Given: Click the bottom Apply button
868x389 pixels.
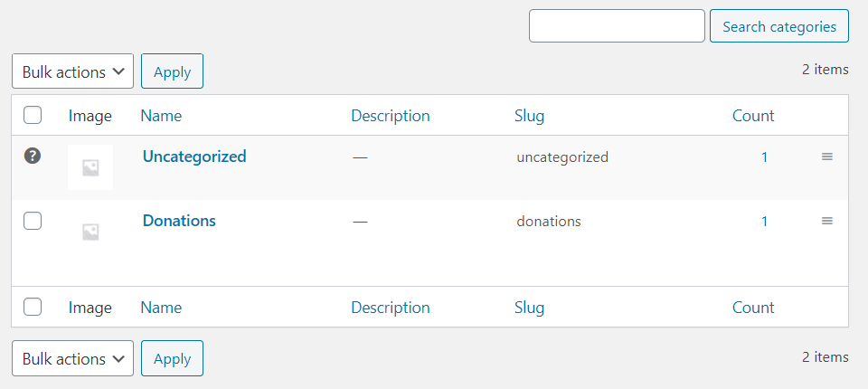Looking at the screenshot, I should (x=172, y=359).
